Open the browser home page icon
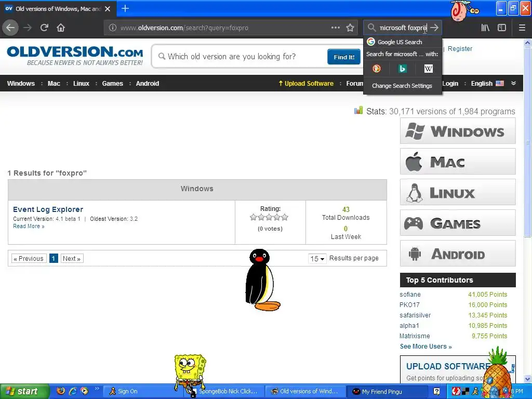Viewport: 532px width, 399px height. 61,28
